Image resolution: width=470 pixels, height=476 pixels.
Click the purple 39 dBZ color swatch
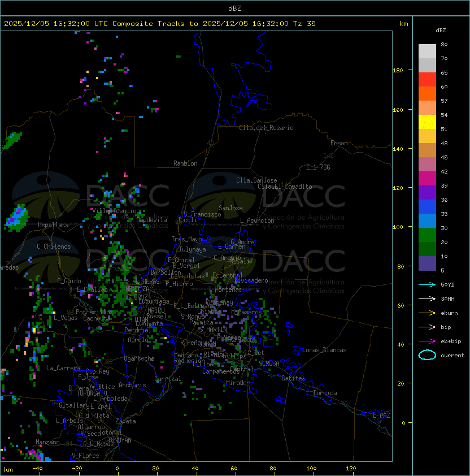click(x=427, y=192)
